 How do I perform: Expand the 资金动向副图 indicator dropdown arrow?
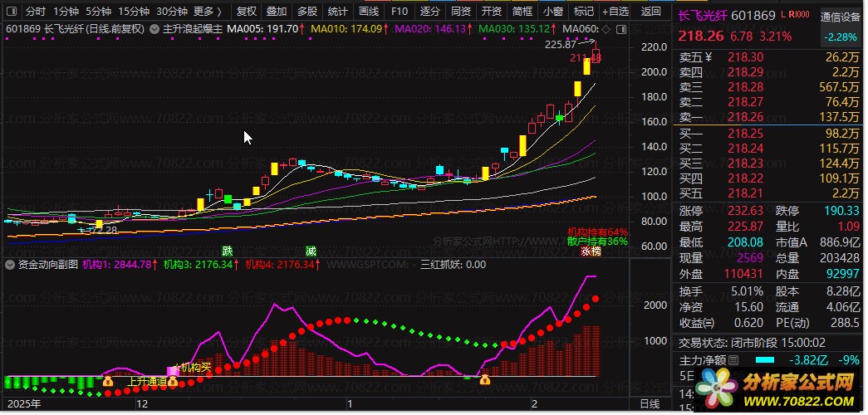[x=9, y=265]
